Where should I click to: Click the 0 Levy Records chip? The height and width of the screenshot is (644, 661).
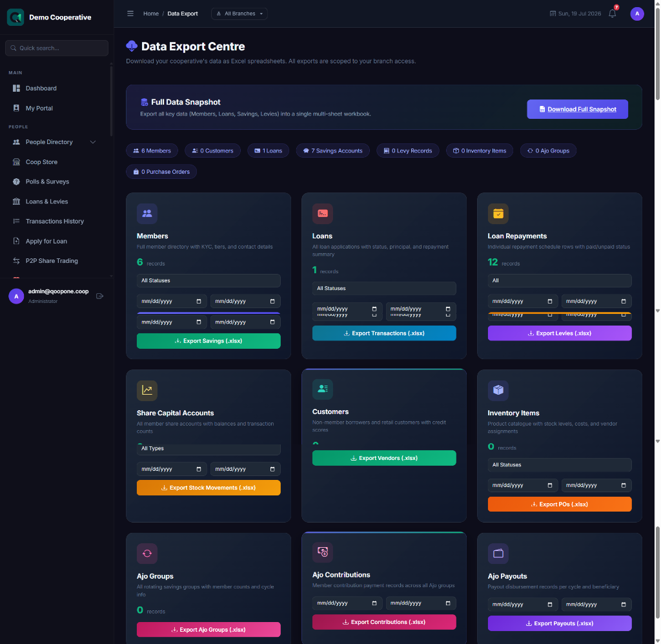(x=408, y=151)
